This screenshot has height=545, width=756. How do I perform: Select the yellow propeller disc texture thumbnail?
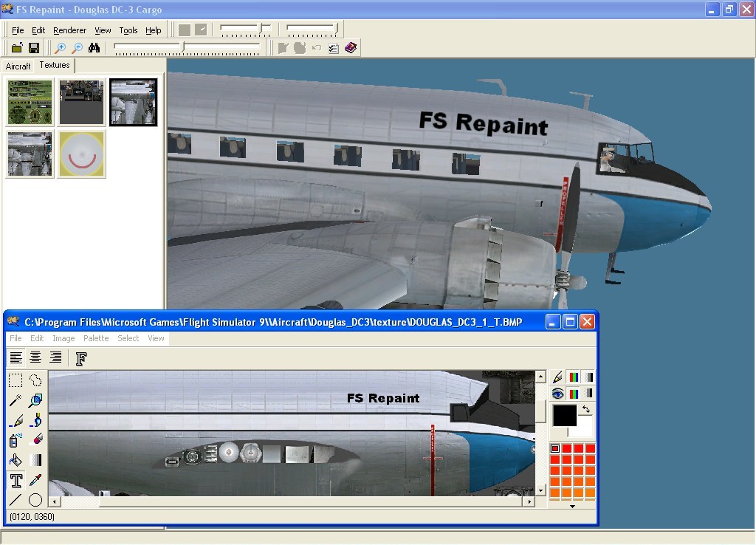(81, 154)
